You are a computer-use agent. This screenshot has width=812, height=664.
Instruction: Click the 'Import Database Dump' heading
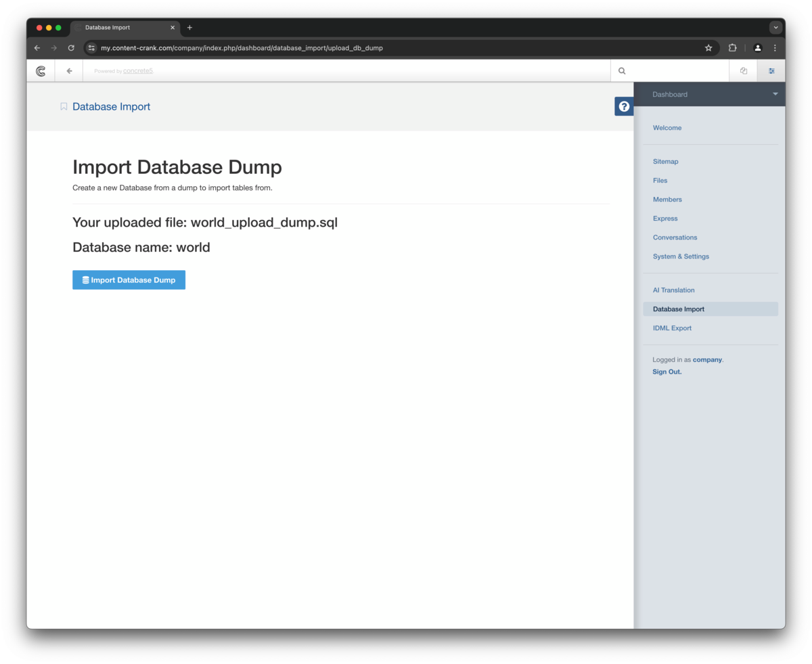point(177,167)
